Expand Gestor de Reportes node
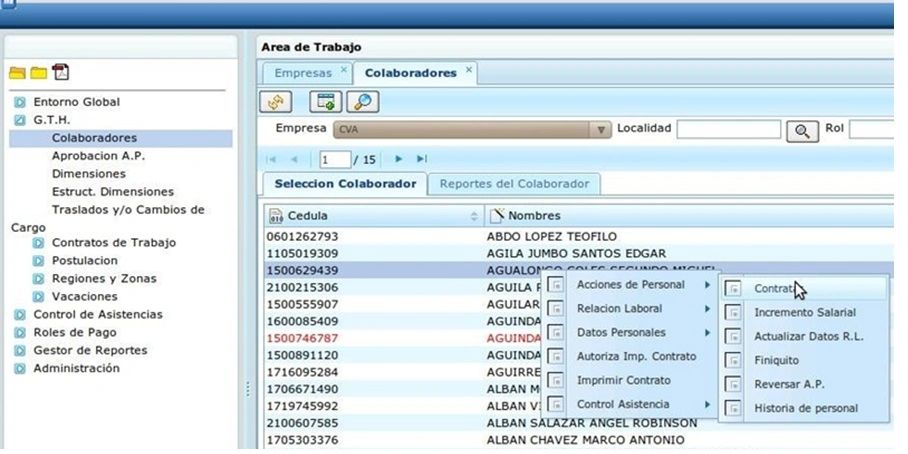 pyautogui.click(x=20, y=351)
